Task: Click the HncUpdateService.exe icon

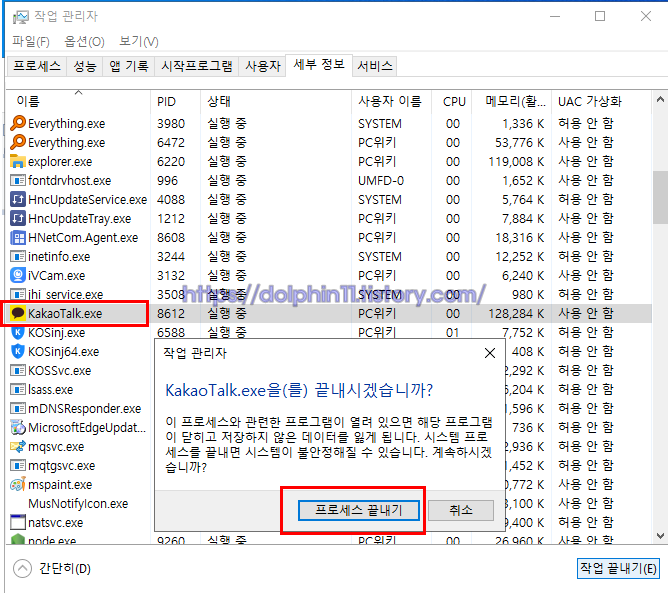Action: (17, 199)
